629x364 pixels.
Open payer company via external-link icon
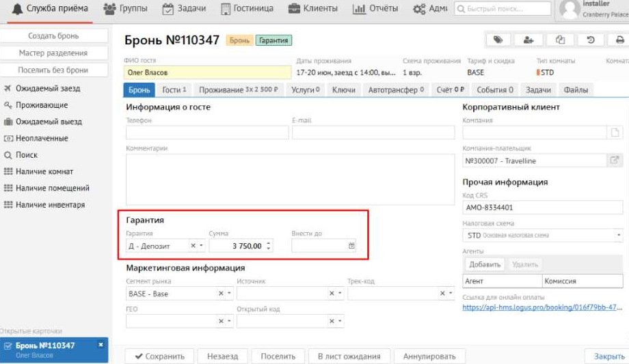click(x=615, y=160)
